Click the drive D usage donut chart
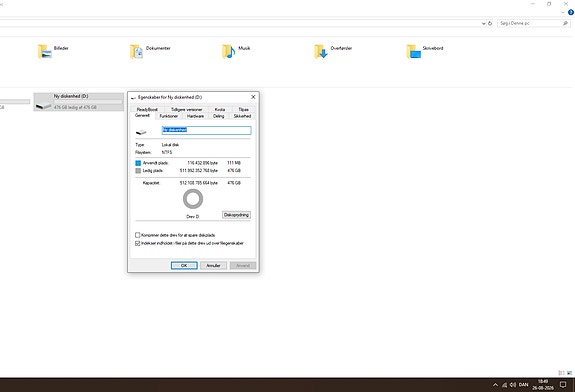575x392 pixels. (193, 199)
